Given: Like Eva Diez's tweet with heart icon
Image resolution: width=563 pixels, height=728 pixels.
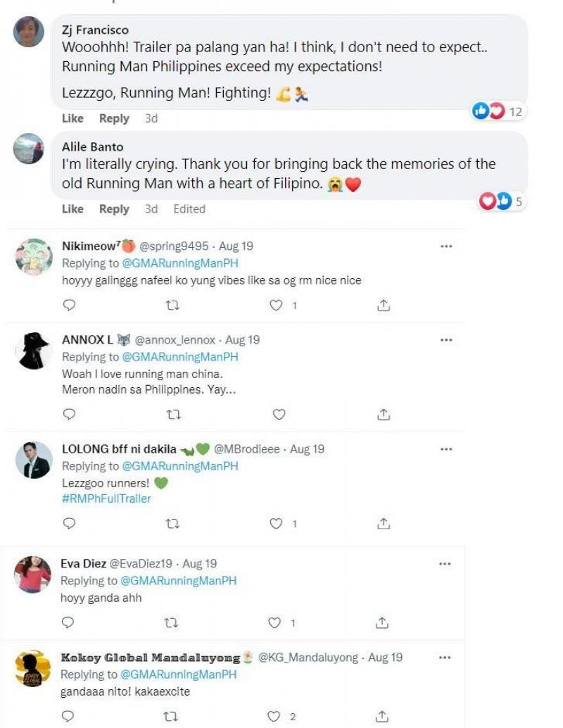Looking at the screenshot, I should [277, 623].
